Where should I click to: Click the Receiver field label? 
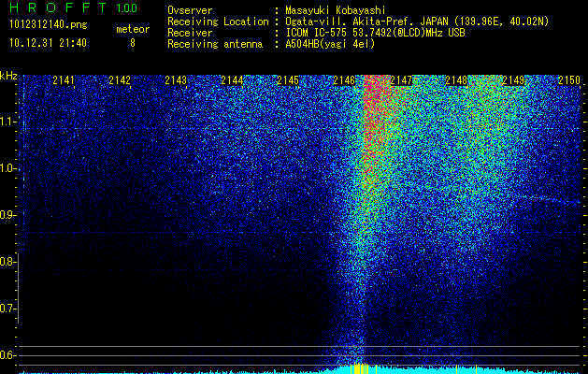[190, 33]
